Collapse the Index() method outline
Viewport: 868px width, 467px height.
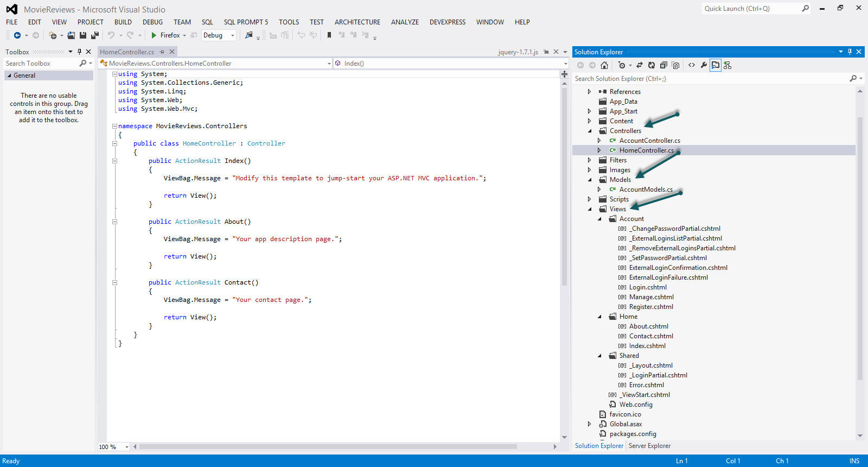point(114,161)
